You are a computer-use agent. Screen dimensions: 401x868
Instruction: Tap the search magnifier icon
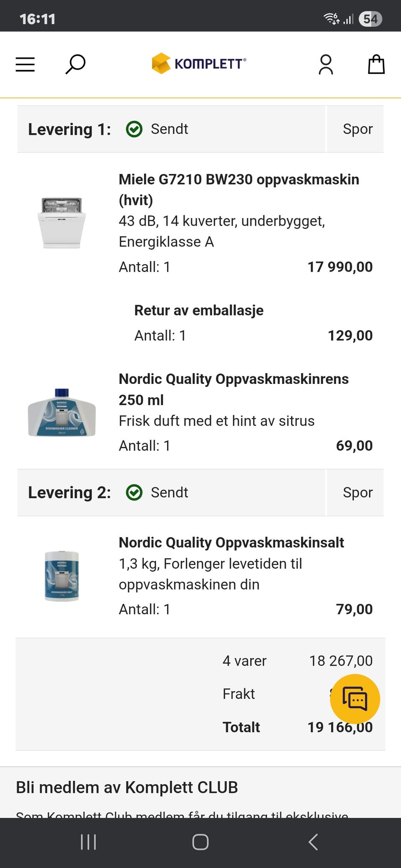[75, 64]
